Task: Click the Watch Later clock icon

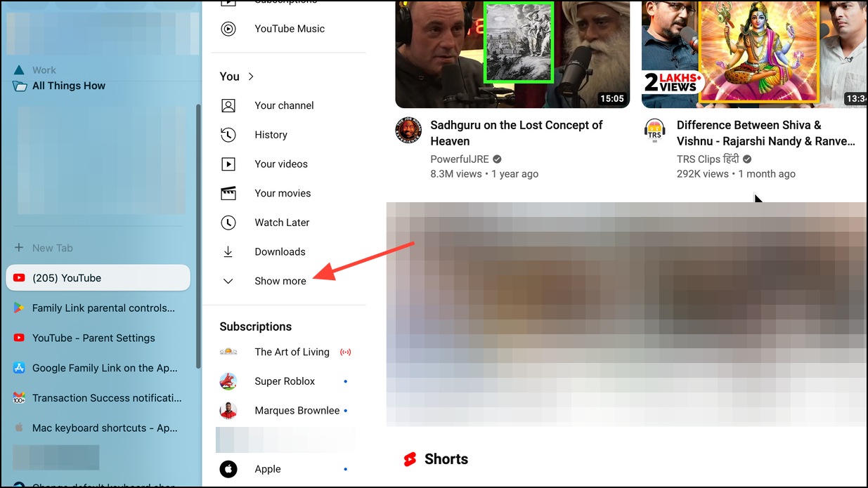Action: 228,223
